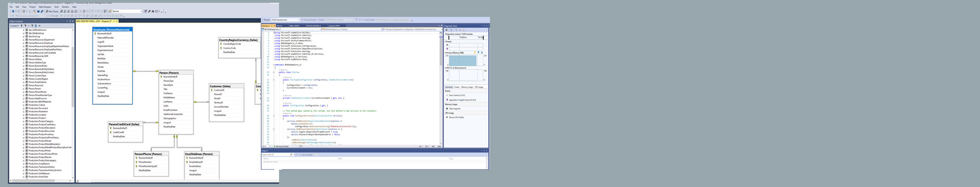Select the EmailAddress (Person) table header

coord(202,154)
